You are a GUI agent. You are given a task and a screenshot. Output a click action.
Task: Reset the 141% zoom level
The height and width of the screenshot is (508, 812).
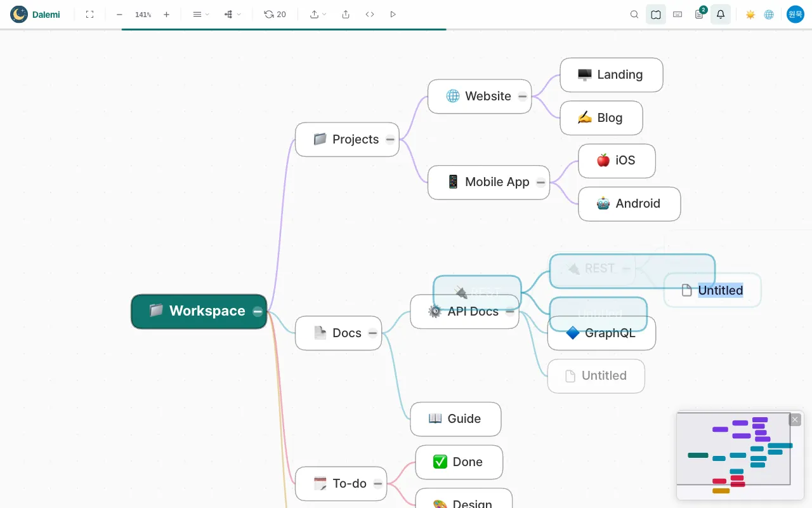(x=143, y=15)
